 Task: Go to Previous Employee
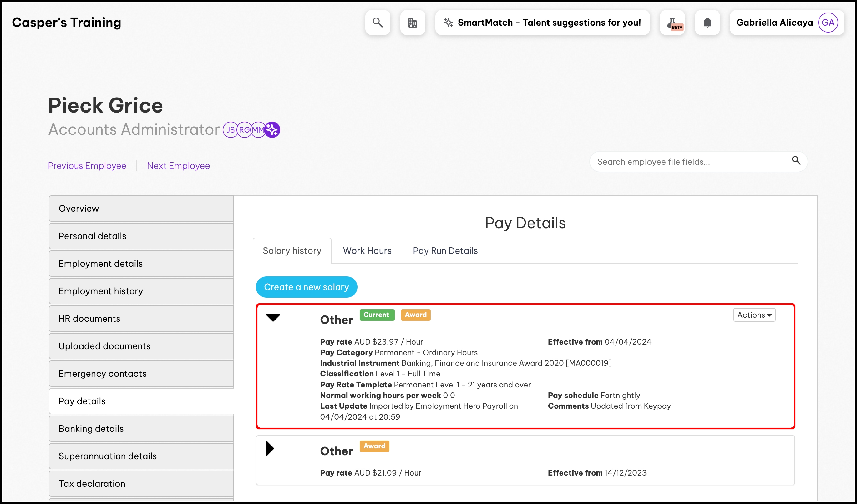click(x=87, y=165)
